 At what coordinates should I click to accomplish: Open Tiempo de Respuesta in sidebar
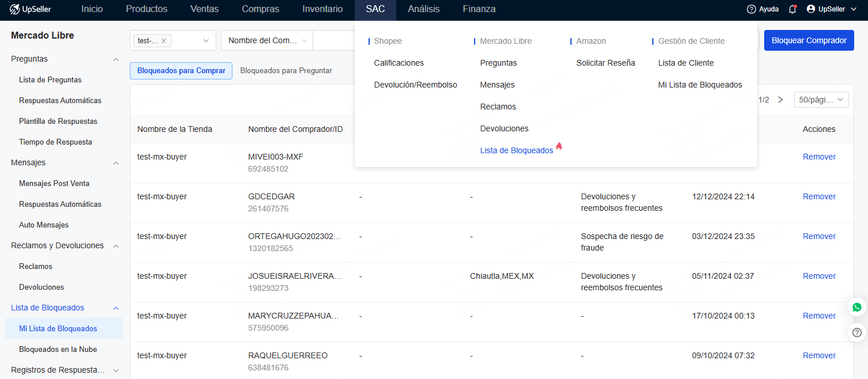click(x=55, y=142)
